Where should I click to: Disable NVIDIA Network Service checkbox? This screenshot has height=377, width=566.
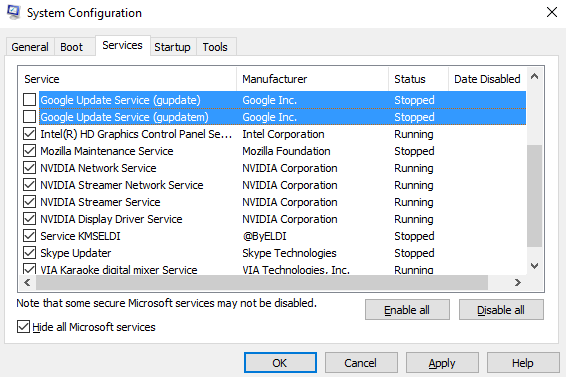point(29,168)
